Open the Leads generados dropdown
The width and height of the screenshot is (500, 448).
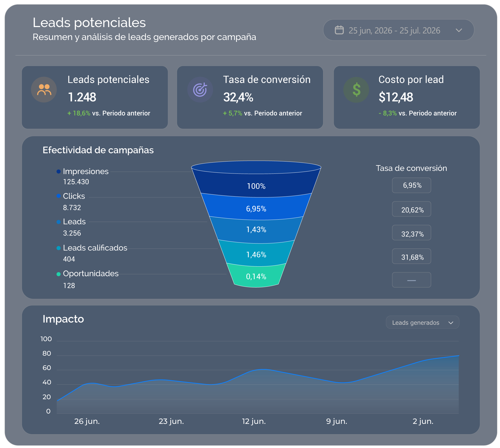(423, 322)
